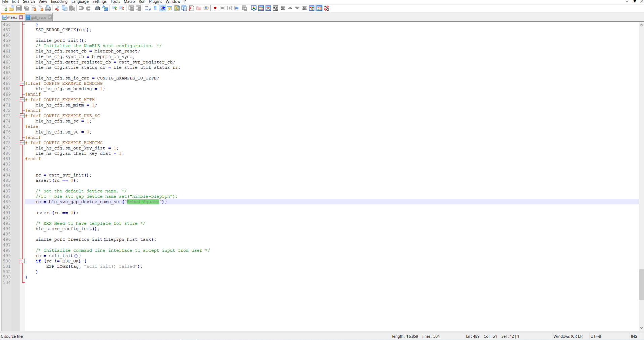This screenshot has width=644, height=340.
Task: Click the Paste toolbar icon
Action: pyautogui.click(x=72, y=8)
